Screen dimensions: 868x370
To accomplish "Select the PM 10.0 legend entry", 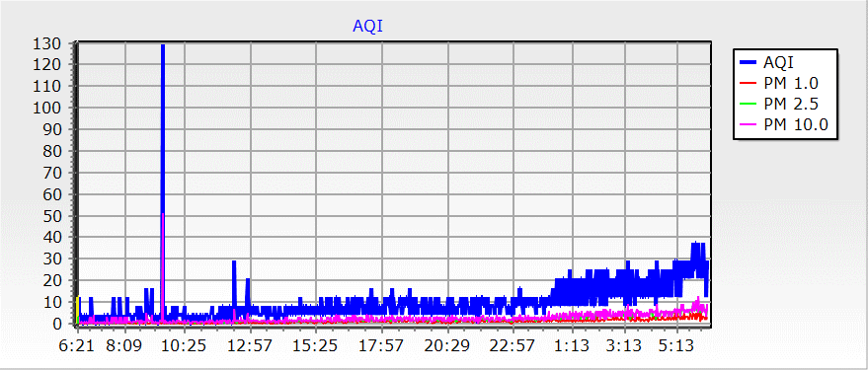I will [x=784, y=124].
